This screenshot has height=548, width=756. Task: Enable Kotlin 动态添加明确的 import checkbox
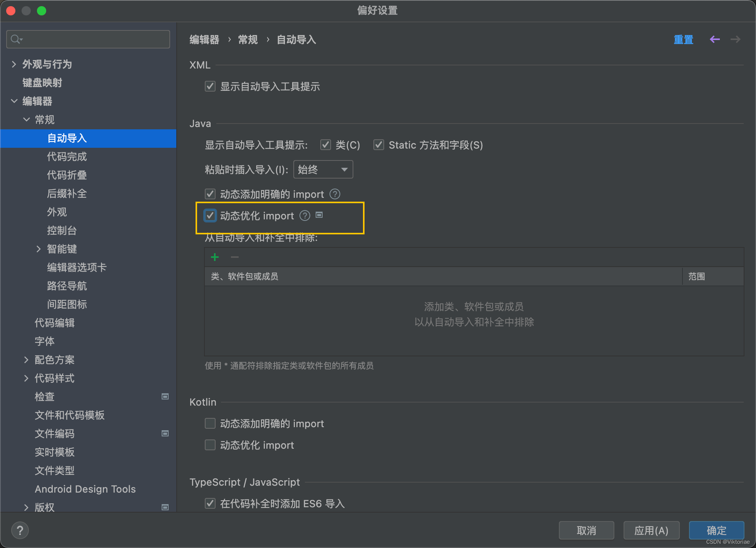tap(210, 423)
